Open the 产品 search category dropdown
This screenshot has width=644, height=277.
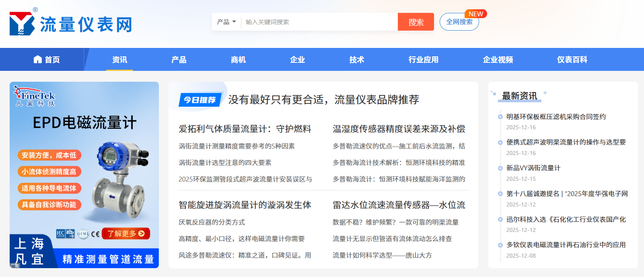point(226,22)
